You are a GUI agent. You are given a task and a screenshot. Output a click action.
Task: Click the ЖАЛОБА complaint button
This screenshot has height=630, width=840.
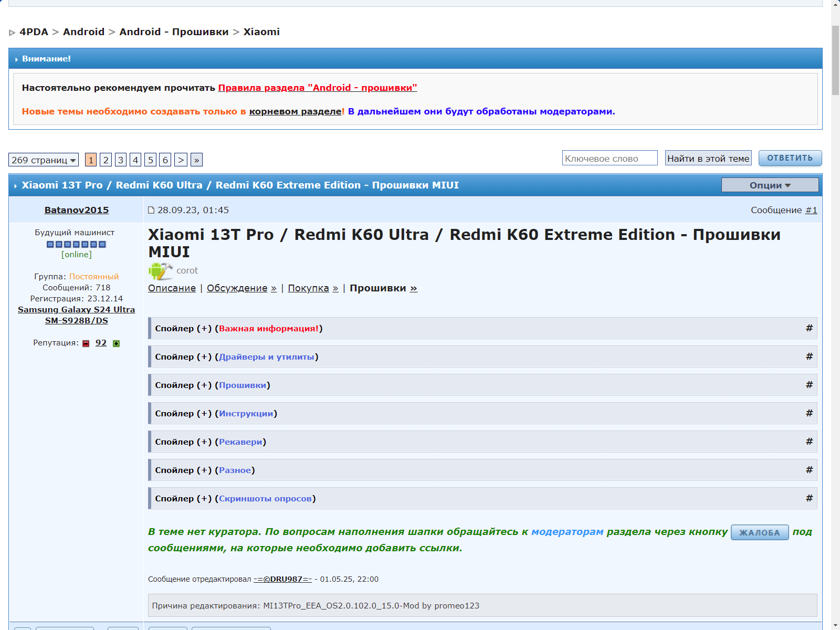tap(760, 532)
